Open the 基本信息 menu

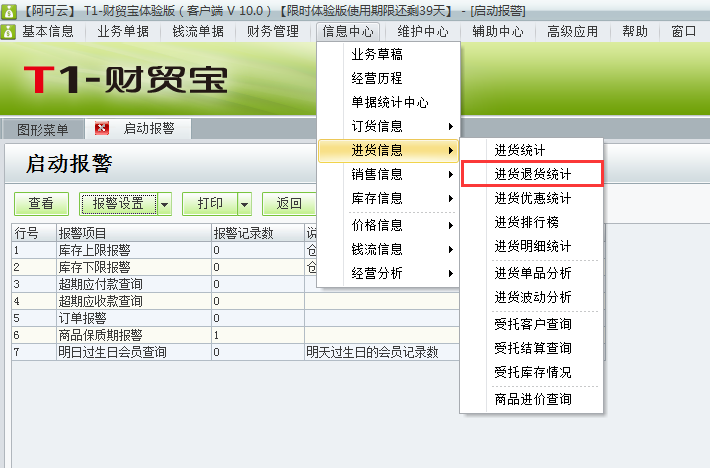click(48, 31)
